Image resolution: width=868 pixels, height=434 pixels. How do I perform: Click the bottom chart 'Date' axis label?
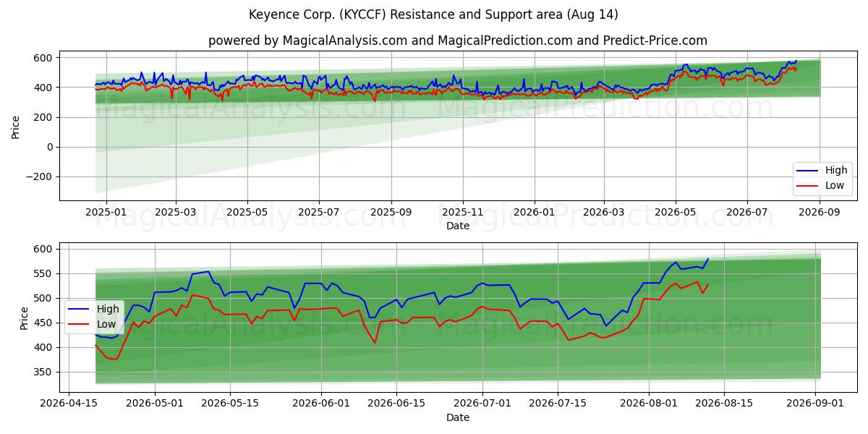click(x=458, y=417)
